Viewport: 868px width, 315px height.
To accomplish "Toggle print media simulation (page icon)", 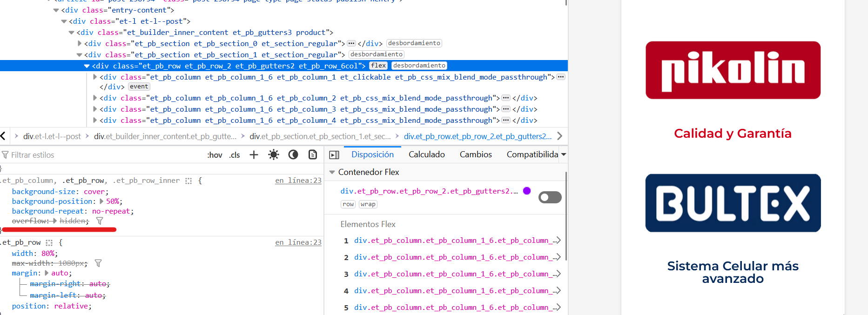I will tap(313, 154).
